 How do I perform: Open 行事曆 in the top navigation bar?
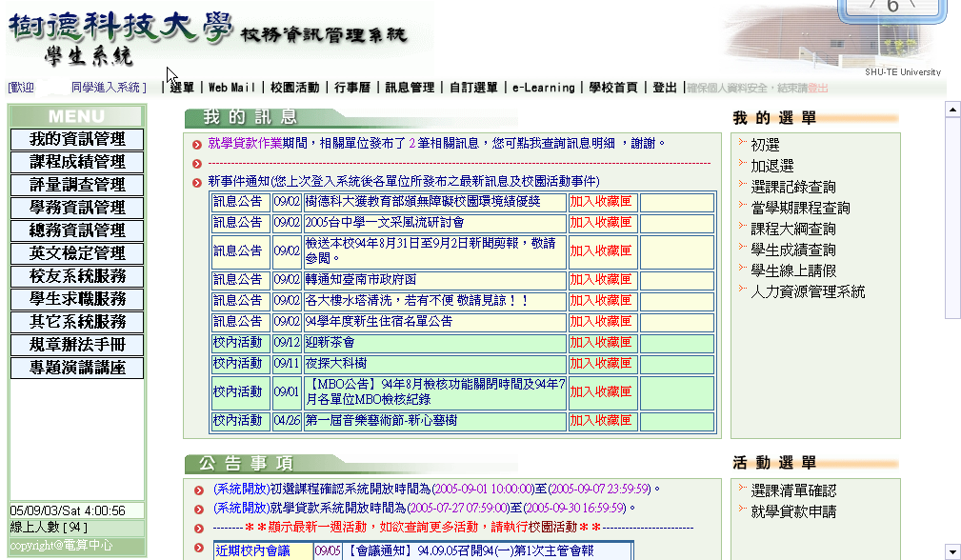(351, 88)
